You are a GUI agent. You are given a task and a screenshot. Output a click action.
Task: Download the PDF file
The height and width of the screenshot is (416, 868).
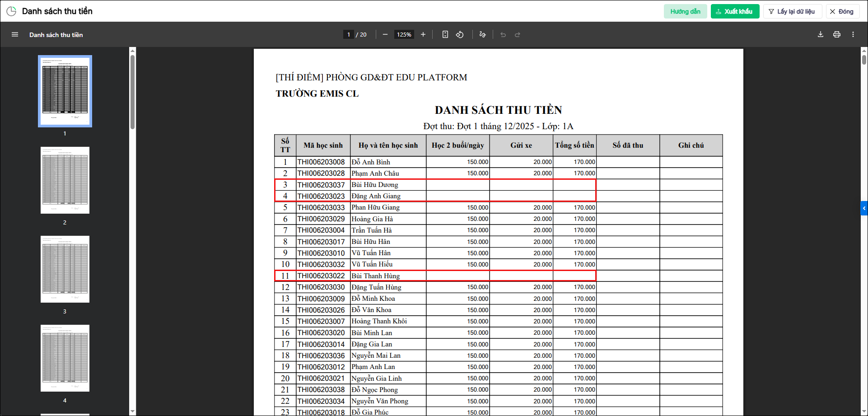click(x=821, y=35)
